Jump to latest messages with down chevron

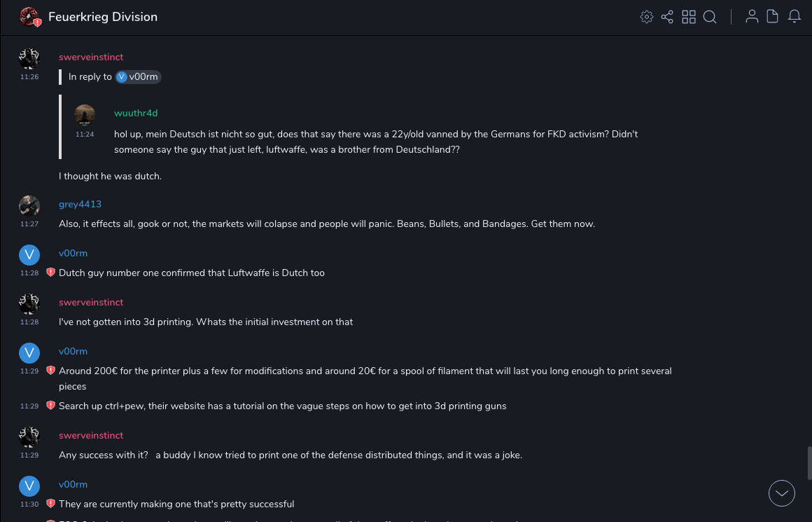point(782,493)
